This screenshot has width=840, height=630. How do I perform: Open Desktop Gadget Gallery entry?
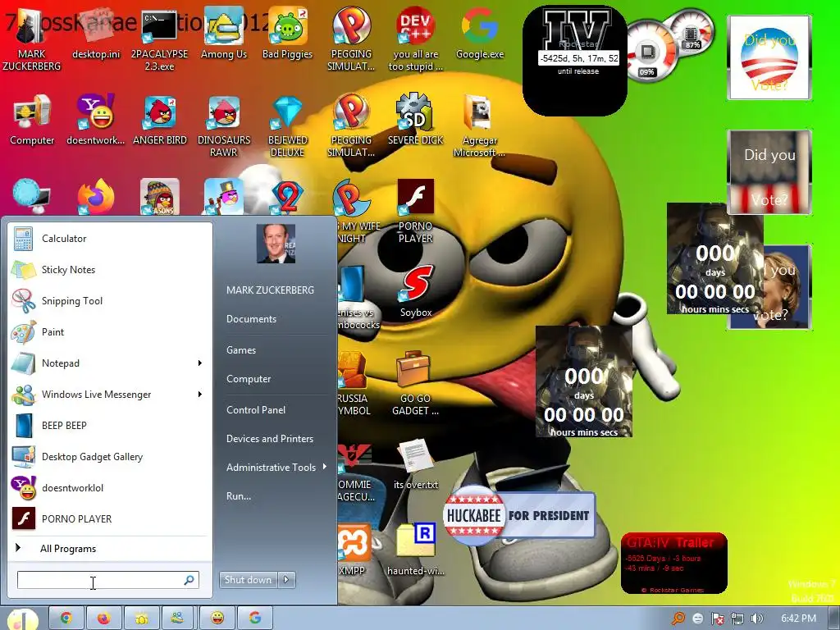109,456
